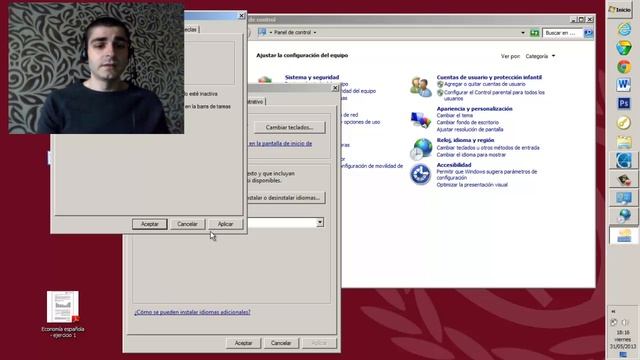Viewport: 640px width, 360px height.
Task: Click Aplicar in the front keyboard dialog
Action: pos(225,224)
